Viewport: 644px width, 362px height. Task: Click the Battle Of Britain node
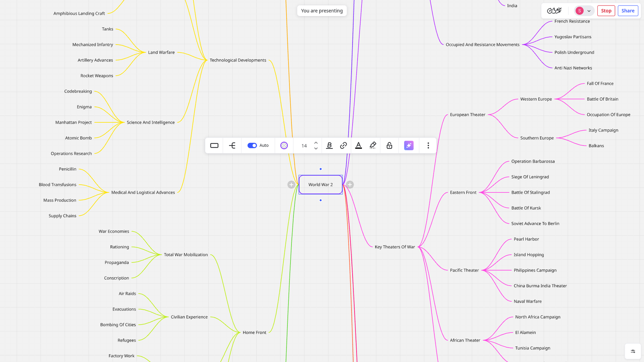tap(603, 99)
